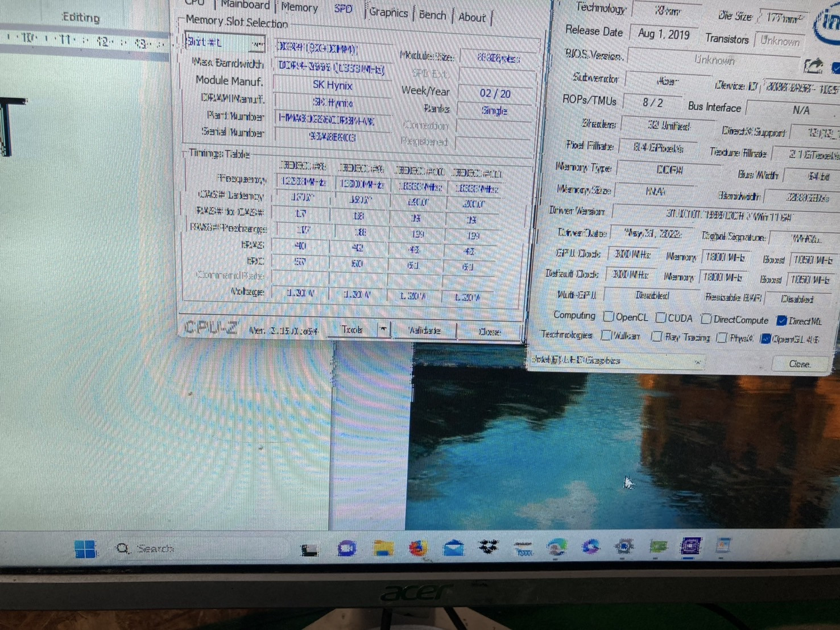
Task: Switch to the gear-chip app on taskbar
Action: pos(624,546)
